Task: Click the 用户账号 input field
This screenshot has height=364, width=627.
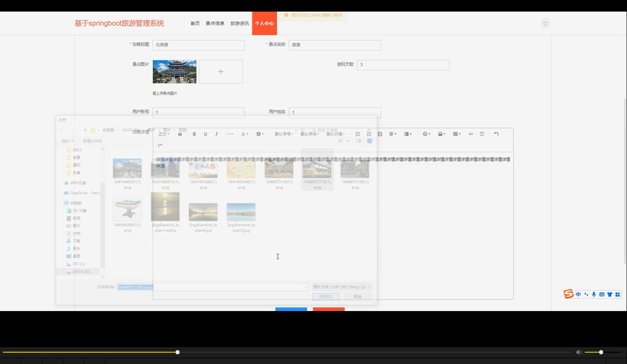Action: point(199,113)
